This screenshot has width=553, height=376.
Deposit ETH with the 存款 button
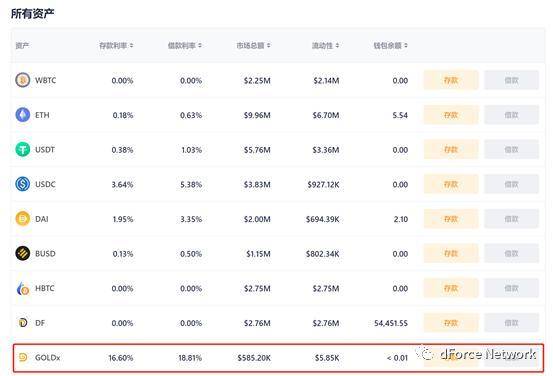tap(451, 115)
